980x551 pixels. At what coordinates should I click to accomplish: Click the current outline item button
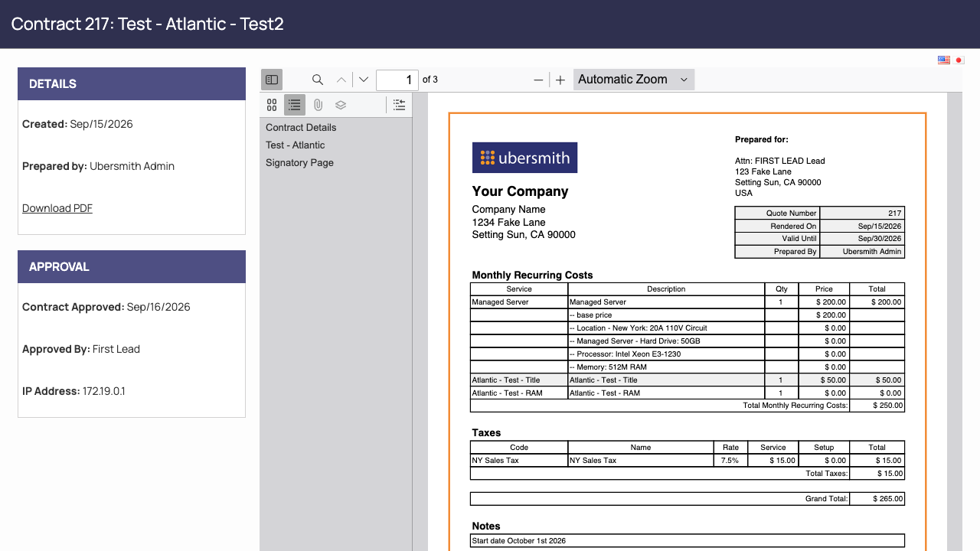pyautogui.click(x=399, y=105)
